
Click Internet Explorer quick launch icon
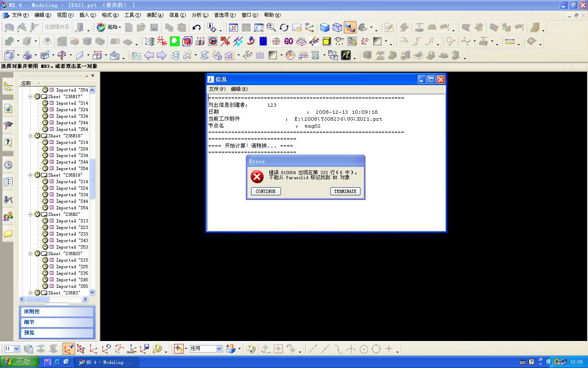pos(57,362)
